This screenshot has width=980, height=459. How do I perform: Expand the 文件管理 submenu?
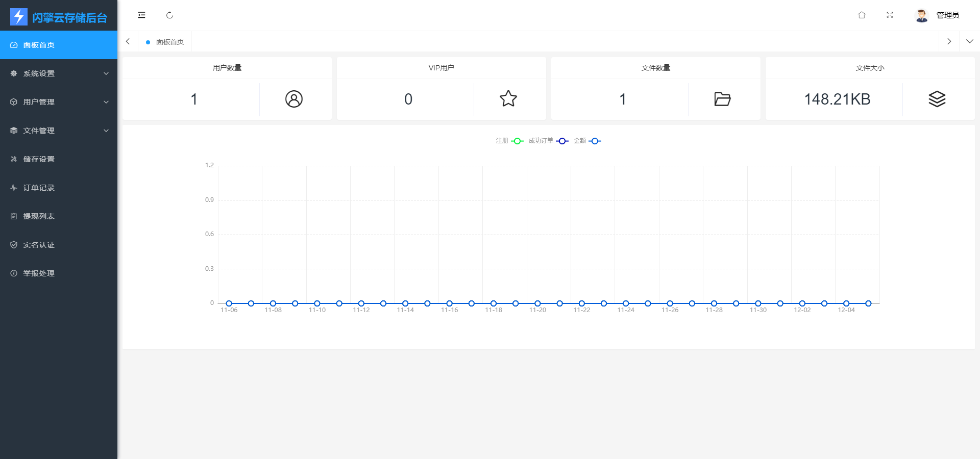coord(59,131)
